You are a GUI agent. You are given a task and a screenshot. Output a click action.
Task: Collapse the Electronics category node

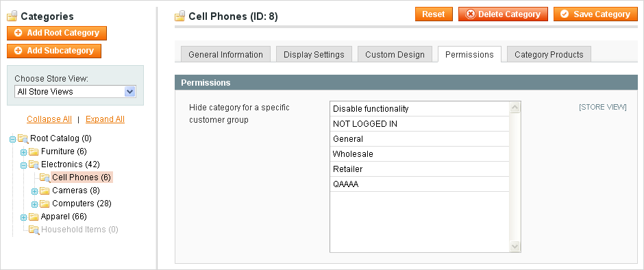click(x=23, y=165)
